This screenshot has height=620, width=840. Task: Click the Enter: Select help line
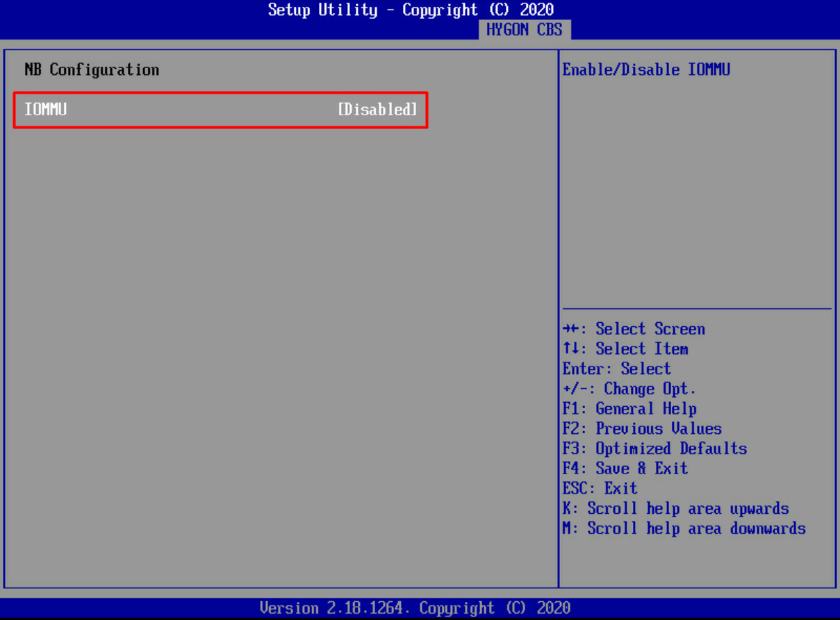(x=617, y=369)
